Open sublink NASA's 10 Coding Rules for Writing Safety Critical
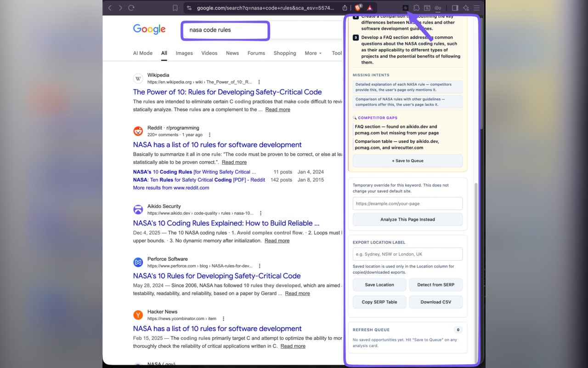588x368 pixels. [195, 172]
